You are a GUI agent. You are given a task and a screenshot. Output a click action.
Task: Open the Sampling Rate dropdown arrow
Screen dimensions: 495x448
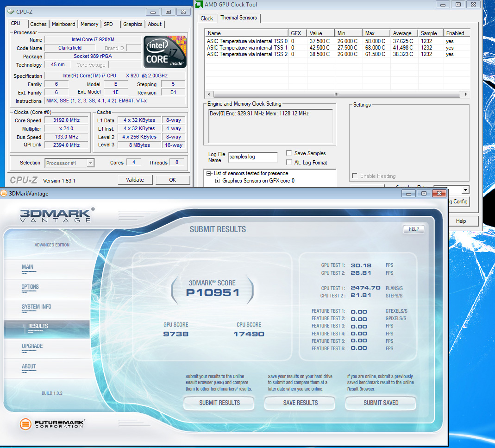(x=465, y=190)
